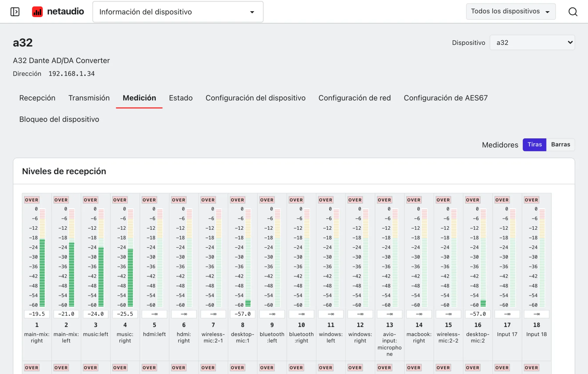Expand the Todos los dispositivos filter
Image resolution: width=588 pixels, height=374 pixels.
point(511,11)
